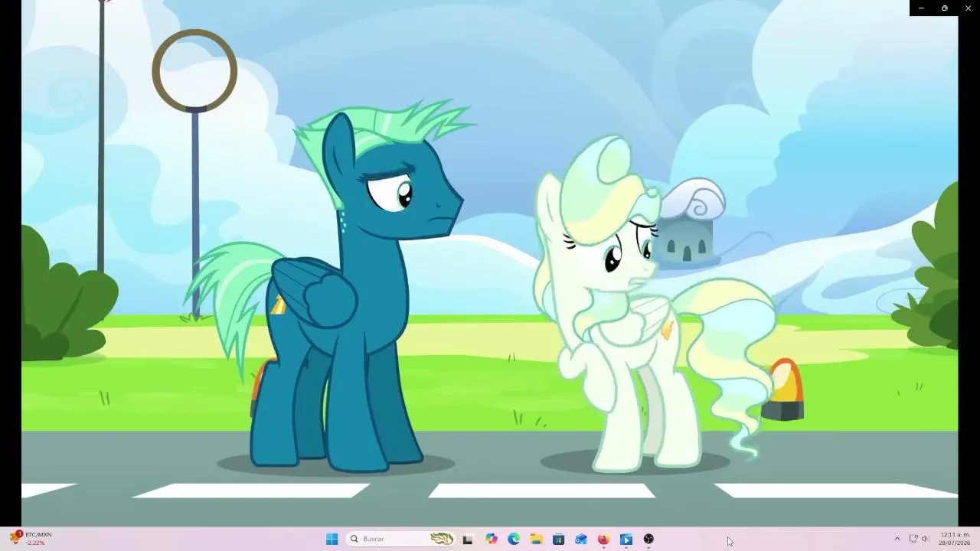Open the clock and date showing 12:11 a. m.
The height and width of the screenshot is (551, 980).
point(955,539)
